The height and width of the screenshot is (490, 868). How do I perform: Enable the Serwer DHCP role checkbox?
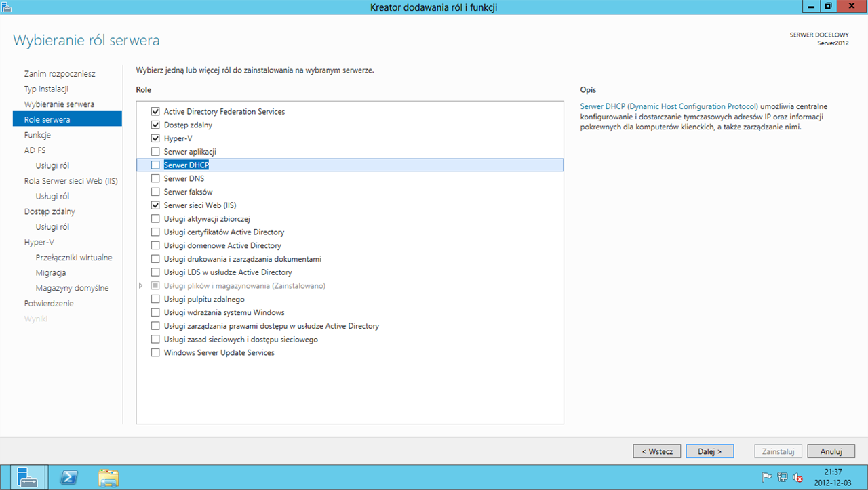(x=155, y=165)
